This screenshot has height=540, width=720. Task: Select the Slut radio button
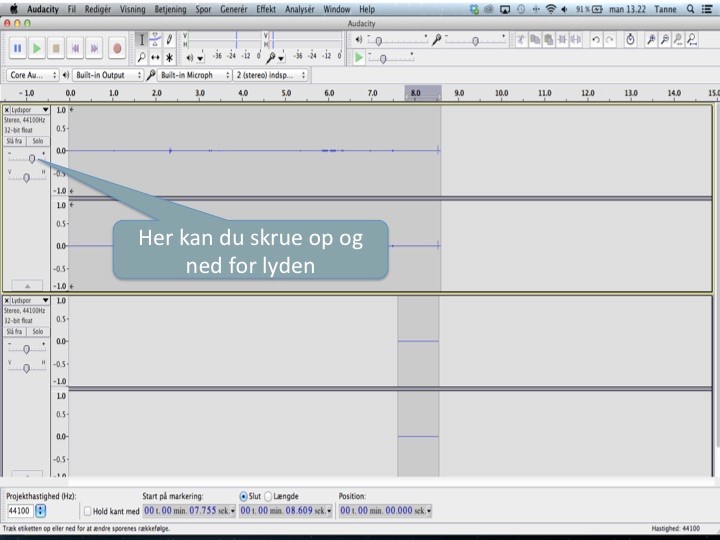pyautogui.click(x=244, y=496)
